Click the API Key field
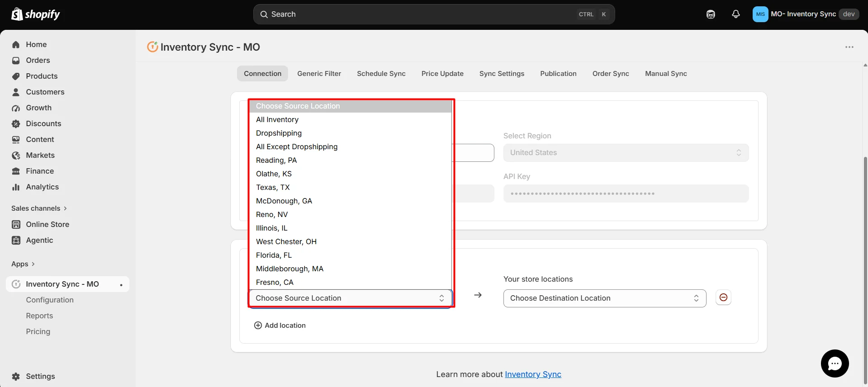 626,193
